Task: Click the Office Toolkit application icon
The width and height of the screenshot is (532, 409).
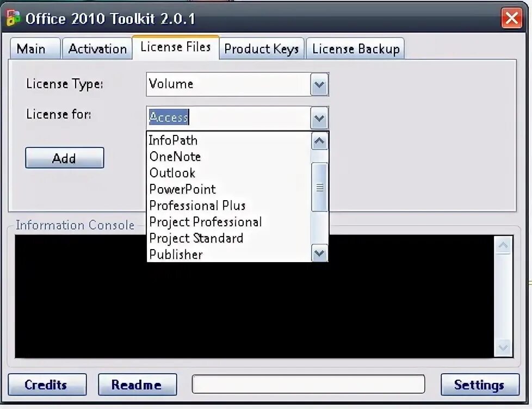Action: coord(11,18)
